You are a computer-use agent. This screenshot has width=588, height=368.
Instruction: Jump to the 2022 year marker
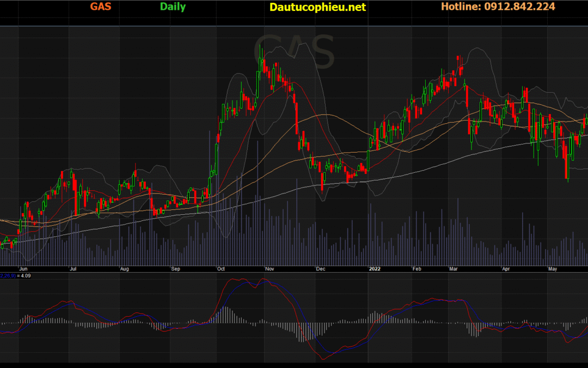coord(375,269)
